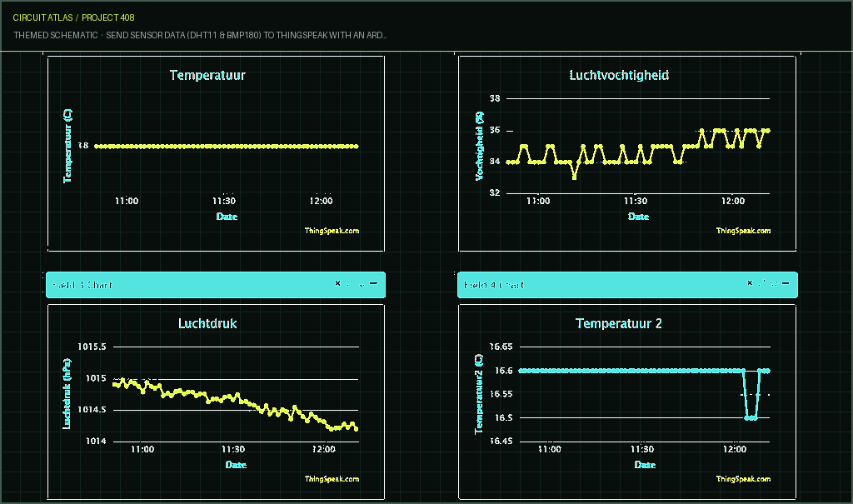
Task: Click the 11:00 tick in Luchtdruk chart
Action: (x=142, y=449)
